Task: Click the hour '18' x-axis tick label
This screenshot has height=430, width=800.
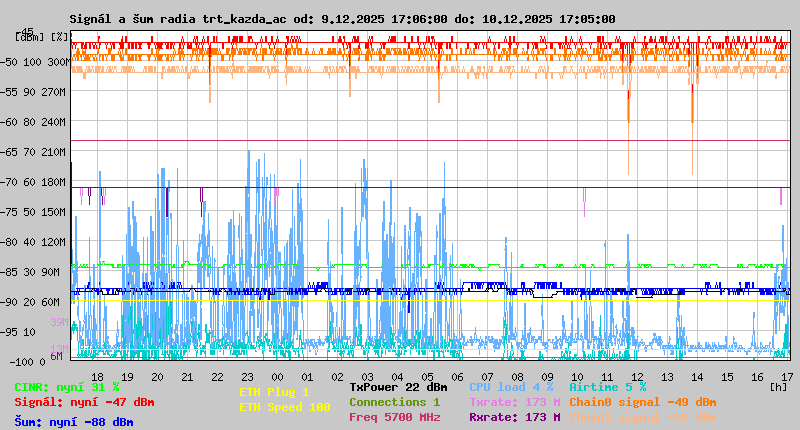Action: tap(97, 377)
